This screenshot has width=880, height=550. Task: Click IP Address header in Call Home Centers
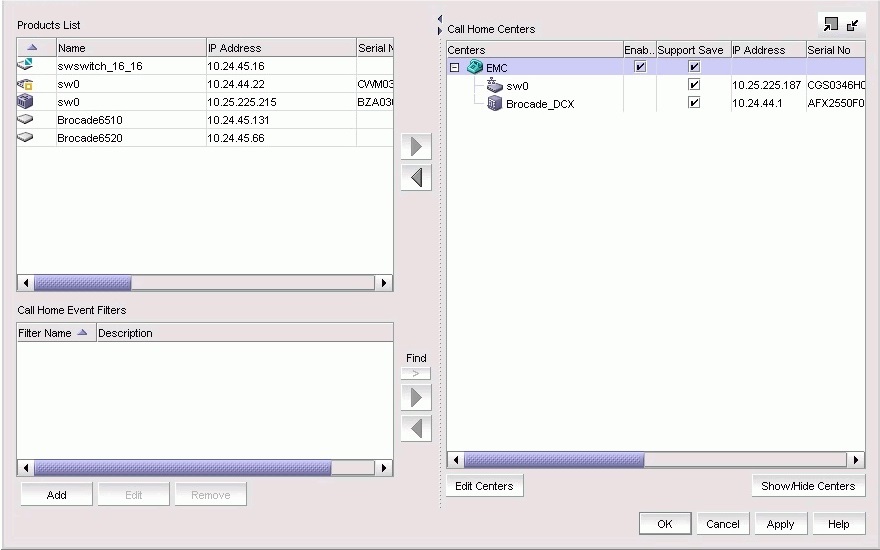click(768, 49)
